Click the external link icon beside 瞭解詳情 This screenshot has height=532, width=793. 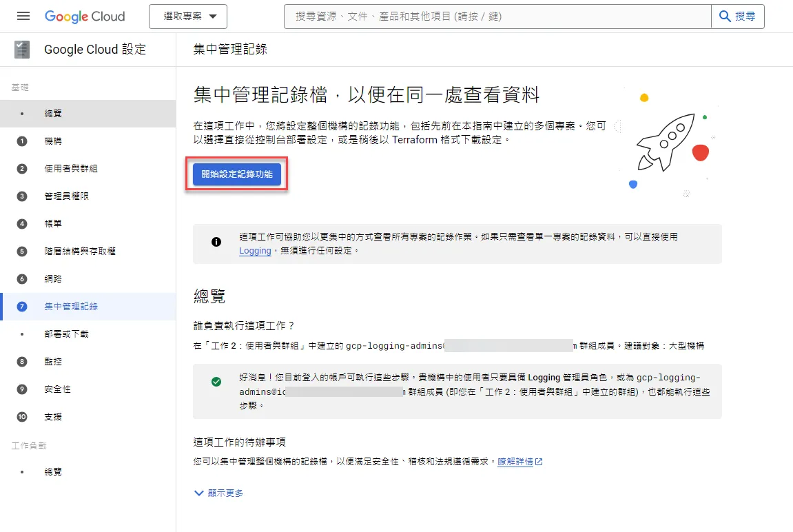point(539,462)
